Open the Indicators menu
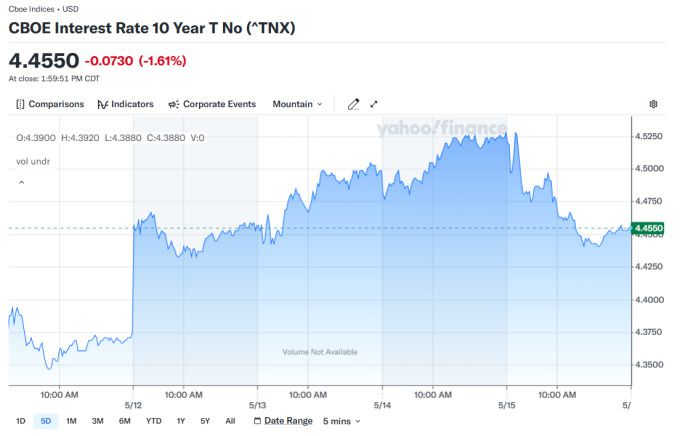Screen dimensions: 680x436 pyautogui.click(x=125, y=104)
